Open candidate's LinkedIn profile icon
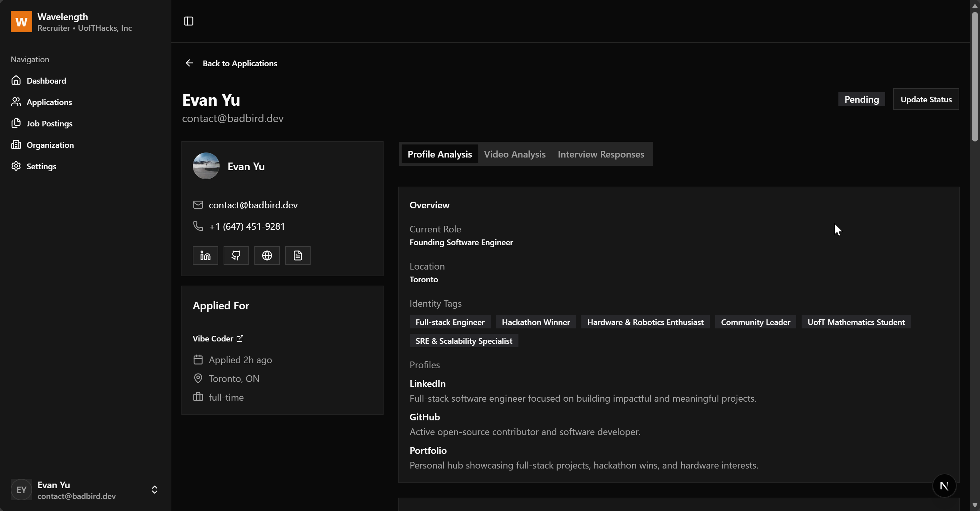The height and width of the screenshot is (511, 980). click(205, 255)
